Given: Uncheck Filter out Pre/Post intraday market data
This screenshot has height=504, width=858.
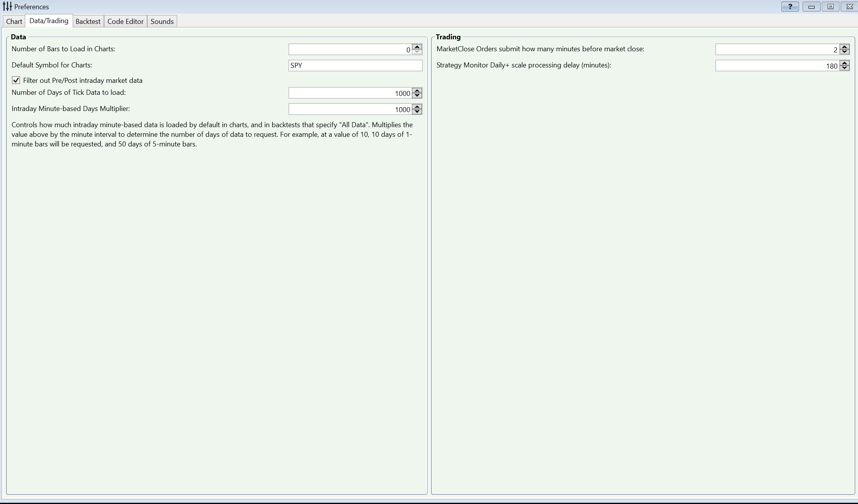Looking at the screenshot, I should (16, 80).
